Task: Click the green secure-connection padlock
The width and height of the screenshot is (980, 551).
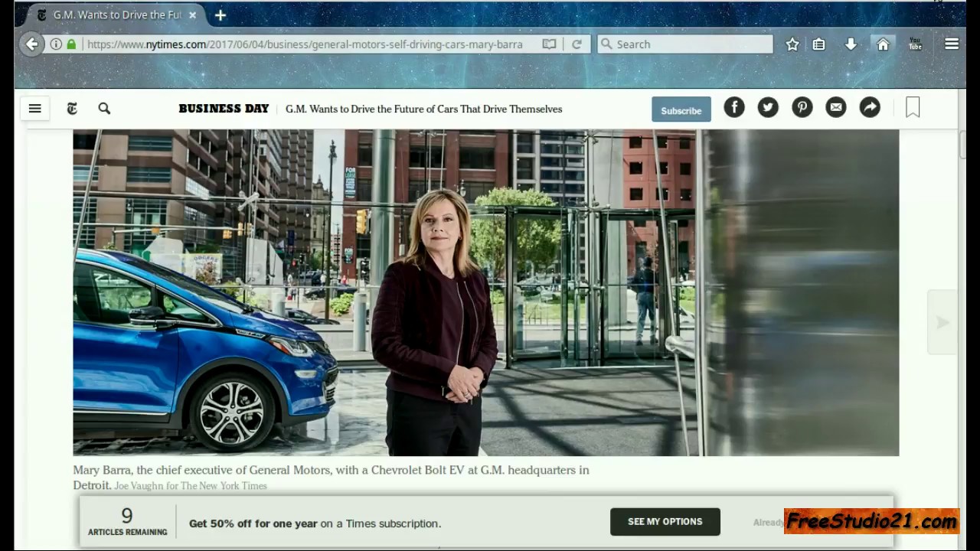Action: [x=71, y=44]
